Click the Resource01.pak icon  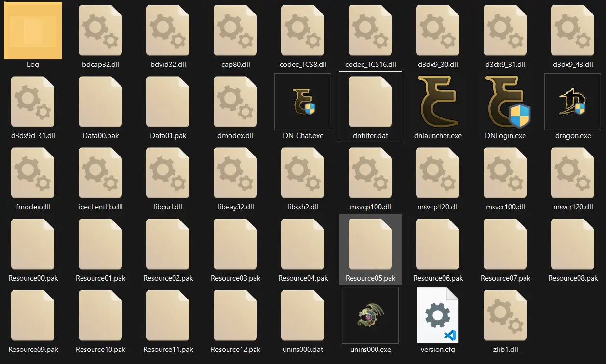point(100,245)
